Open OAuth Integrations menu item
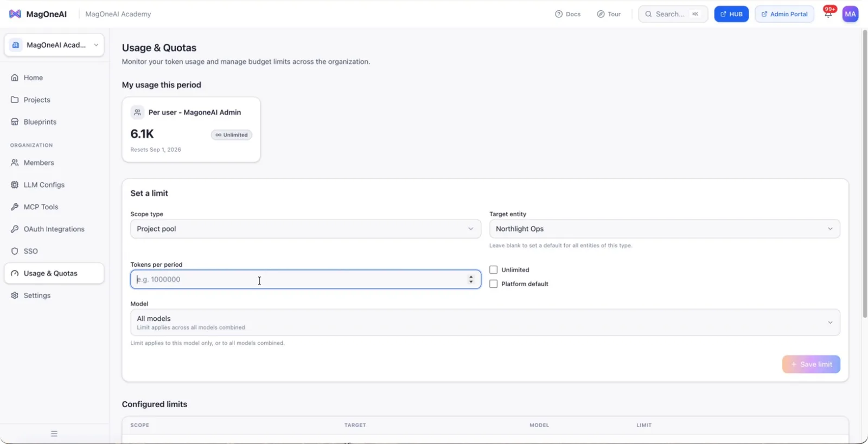Viewport: 868px width, 444px height. [x=54, y=229]
